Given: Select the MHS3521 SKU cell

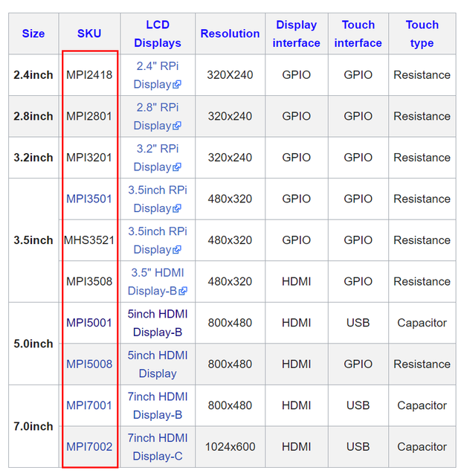Looking at the screenshot, I should click(89, 240).
